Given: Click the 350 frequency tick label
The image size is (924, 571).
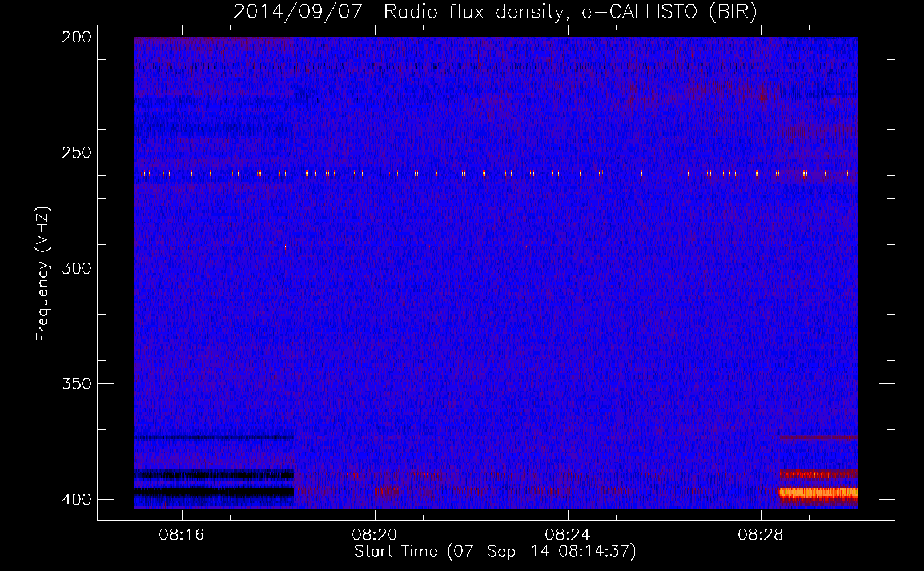Looking at the screenshot, I should 77,384.
